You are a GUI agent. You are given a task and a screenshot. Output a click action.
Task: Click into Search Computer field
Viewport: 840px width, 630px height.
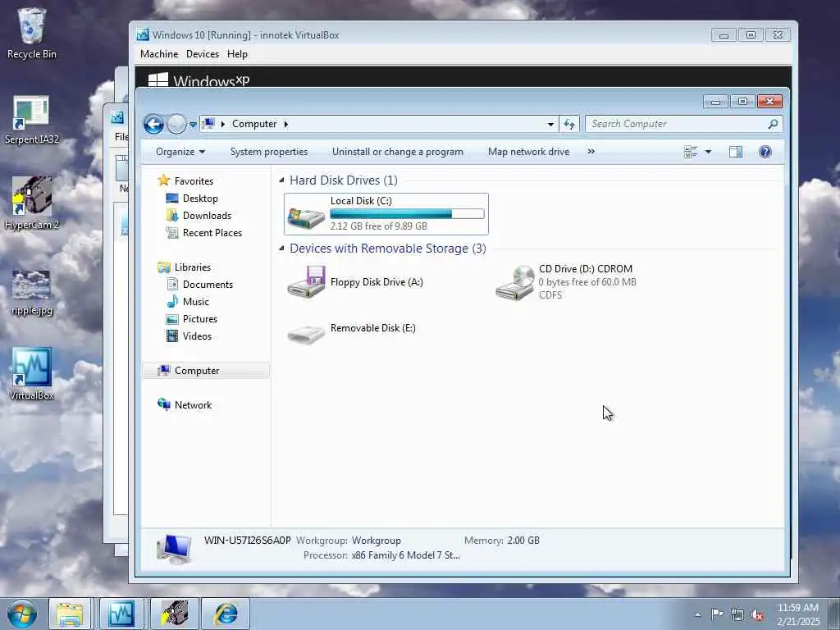tap(683, 124)
